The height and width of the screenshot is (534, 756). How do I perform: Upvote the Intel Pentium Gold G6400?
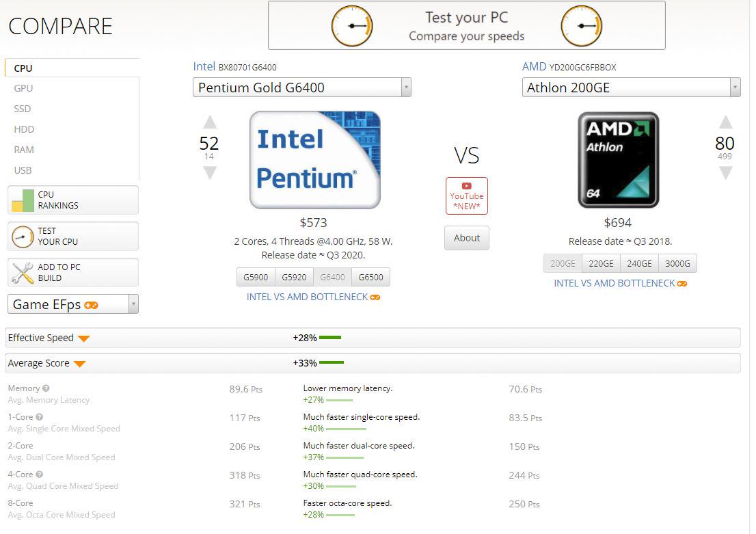210,123
